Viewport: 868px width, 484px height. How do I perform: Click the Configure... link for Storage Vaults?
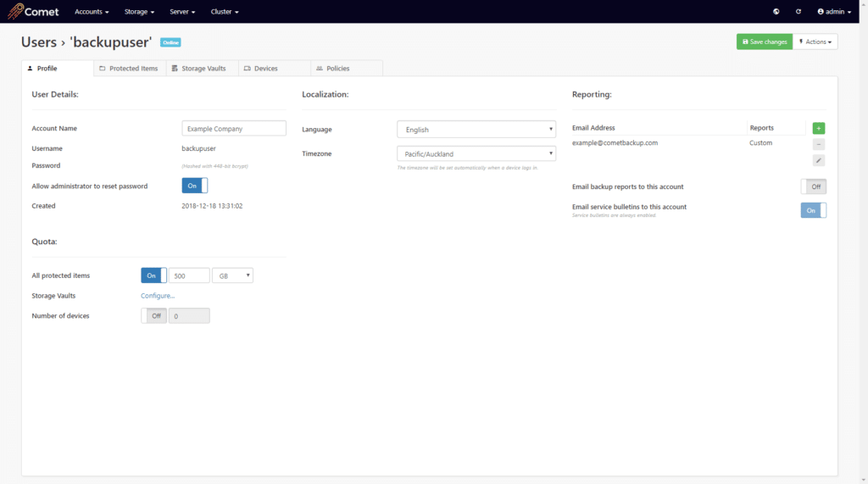(x=157, y=296)
